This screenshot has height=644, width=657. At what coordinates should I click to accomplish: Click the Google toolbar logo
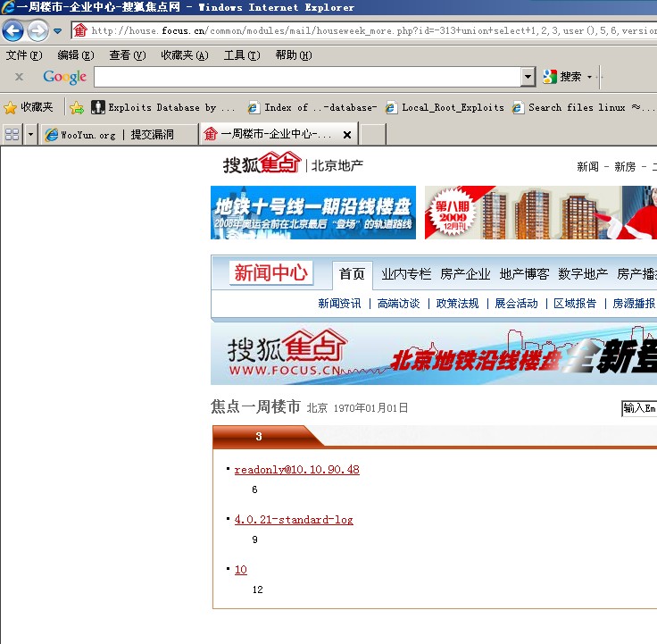coord(64,77)
